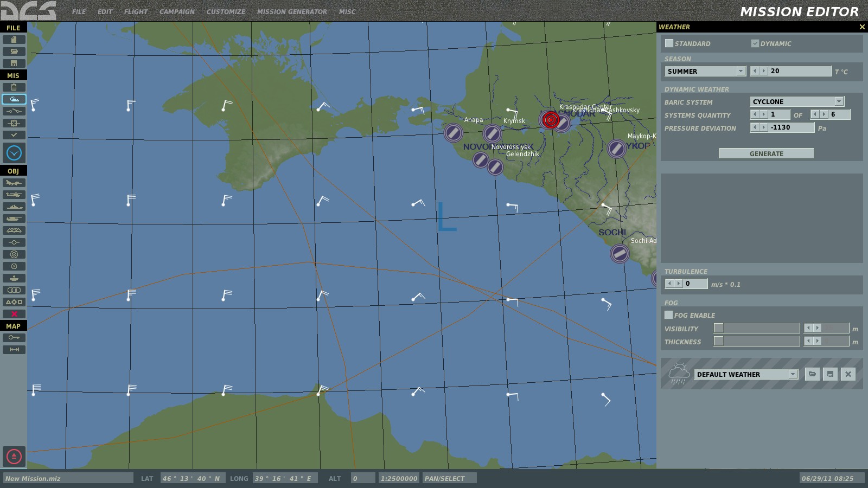The image size is (868, 488).
Task: Select the helicopter group tool
Action: [x=14, y=195]
